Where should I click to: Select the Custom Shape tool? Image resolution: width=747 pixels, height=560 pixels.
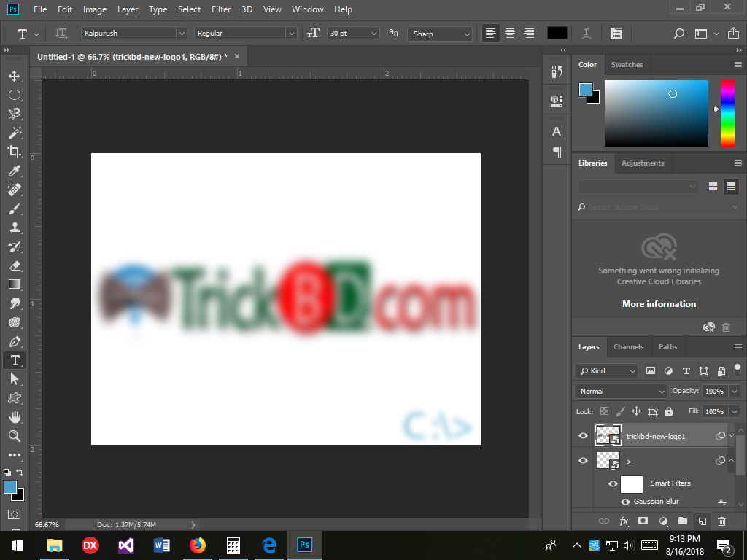[15, 398]
